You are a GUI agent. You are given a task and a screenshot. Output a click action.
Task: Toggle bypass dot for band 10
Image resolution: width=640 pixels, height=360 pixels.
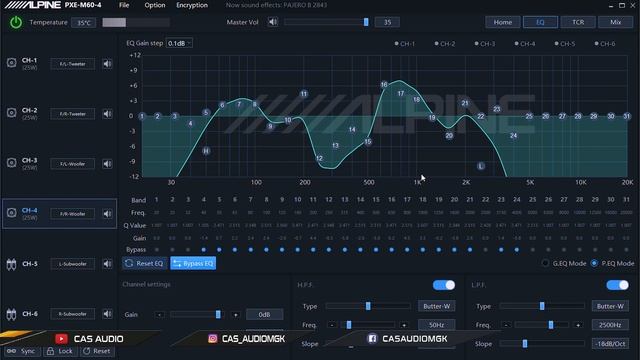coord(298,250)
